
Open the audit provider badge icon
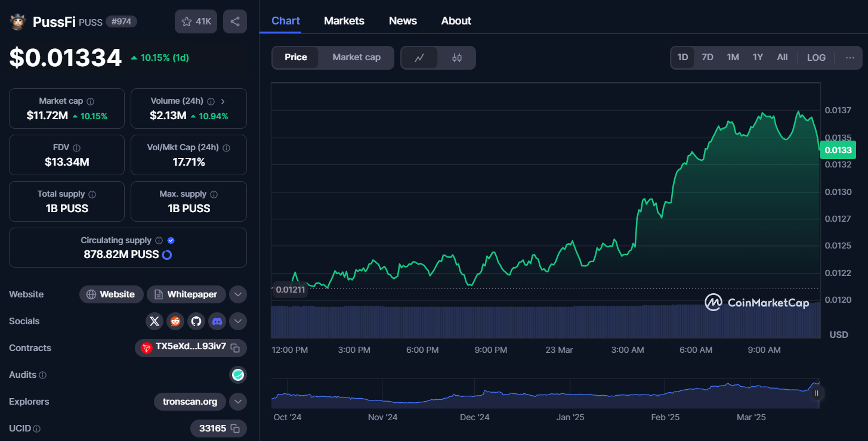238,375
